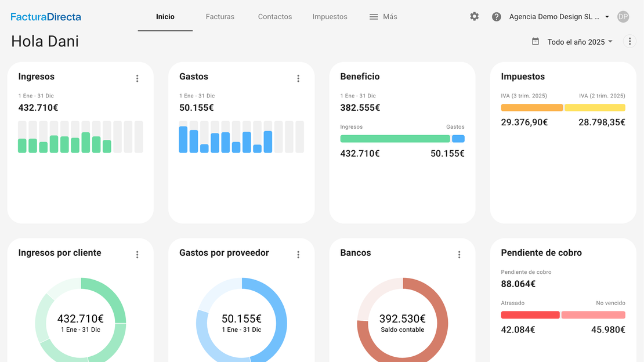This screenshot has width=644, height=362.
Task: Open Gastos por proveedor options menu
Action: pyautogui.click(x=298, y=255)
